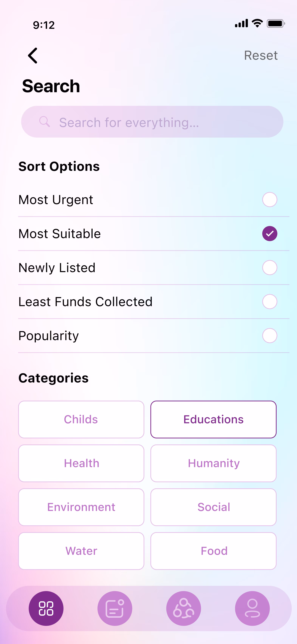Choose Least Funds Collected sorting
This screenshot has width=297, height=644.
269,302
